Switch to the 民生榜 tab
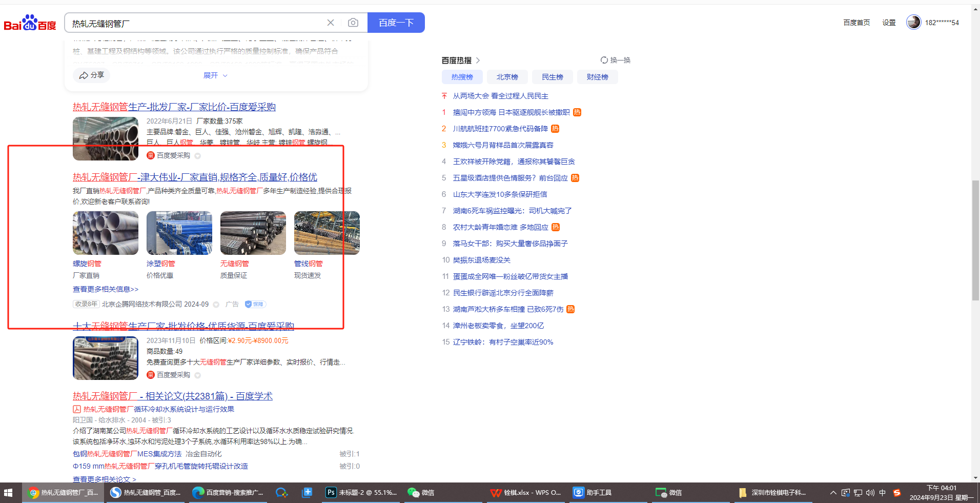 552,77
